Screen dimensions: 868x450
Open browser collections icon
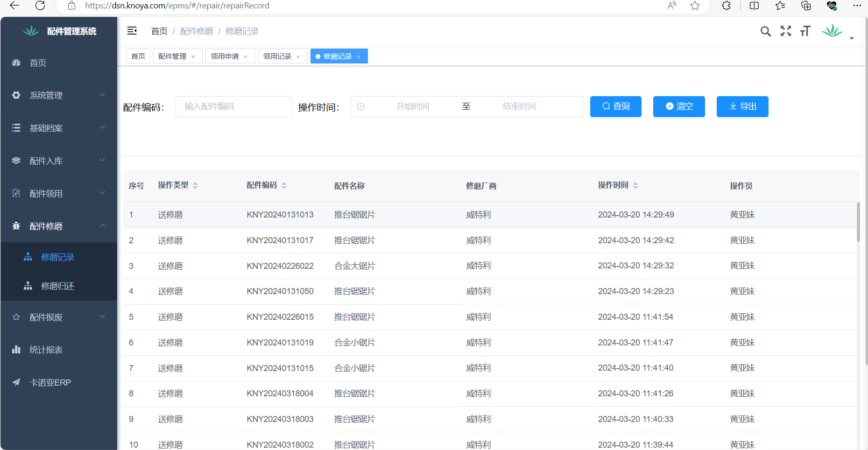coord(806,6)
